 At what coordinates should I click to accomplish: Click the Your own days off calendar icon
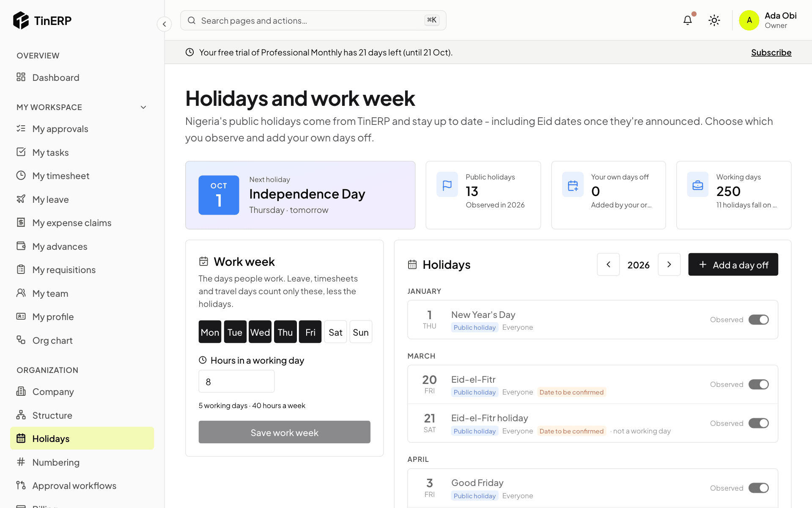tap(573, 185)
